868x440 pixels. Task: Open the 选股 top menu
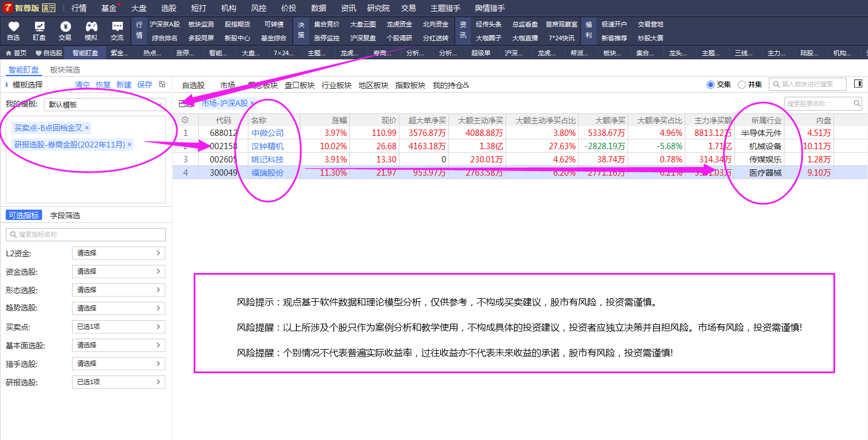(x=169, y=8)
